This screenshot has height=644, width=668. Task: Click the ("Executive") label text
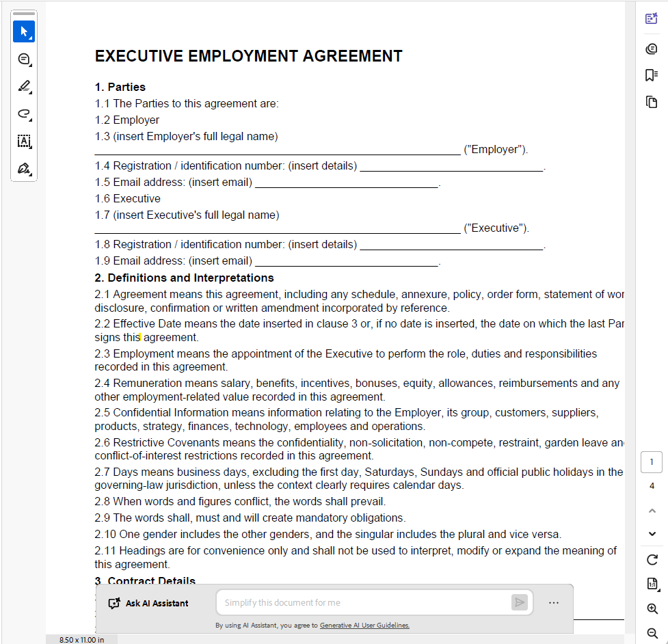tap(496, 228)
